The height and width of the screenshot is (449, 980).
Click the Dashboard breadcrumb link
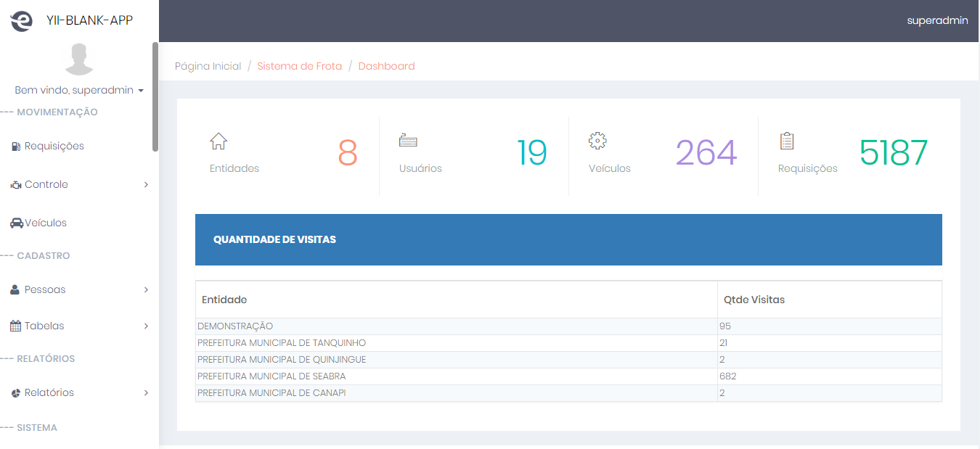click(386, 66)
